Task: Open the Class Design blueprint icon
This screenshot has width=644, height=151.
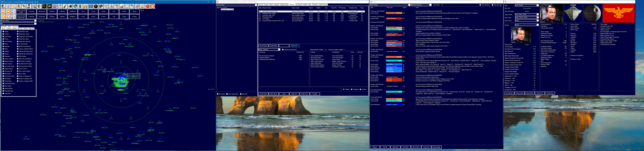Action: pos(34,6)
